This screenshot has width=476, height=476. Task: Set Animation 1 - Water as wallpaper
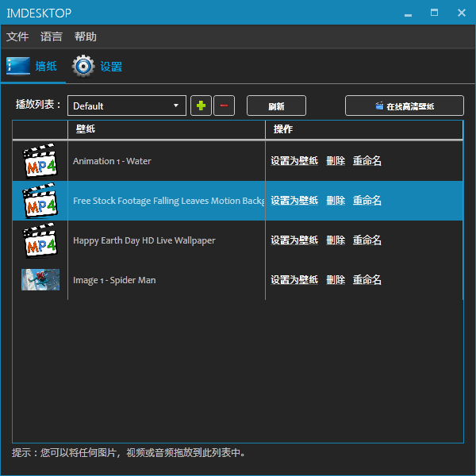pyautogui.click(x=294, y=161)
